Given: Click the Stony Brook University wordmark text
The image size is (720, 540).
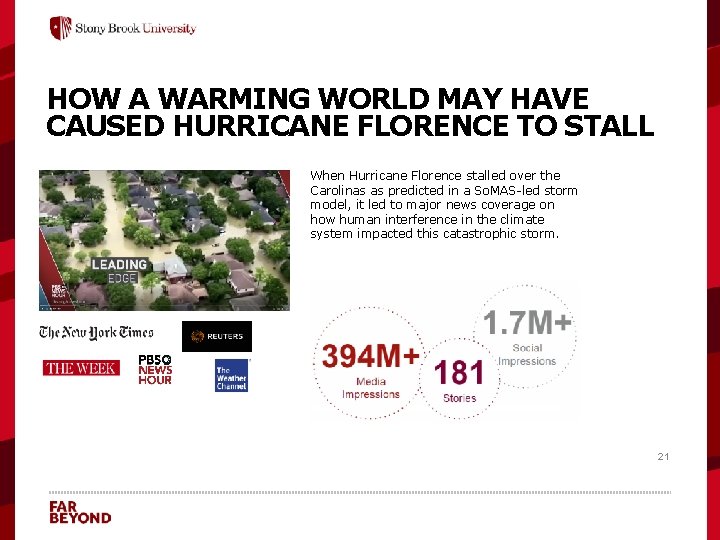Looking at the screenshot, I should click(135, 28).
